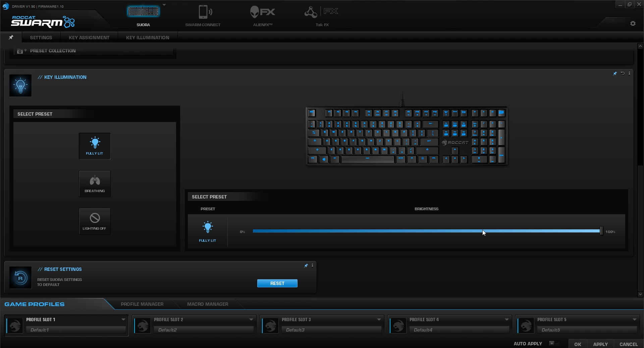Click Profile Slot 2 Roccat icon
Image resolution: width=644 pixels, height=348 pixels.
point(143,325)
